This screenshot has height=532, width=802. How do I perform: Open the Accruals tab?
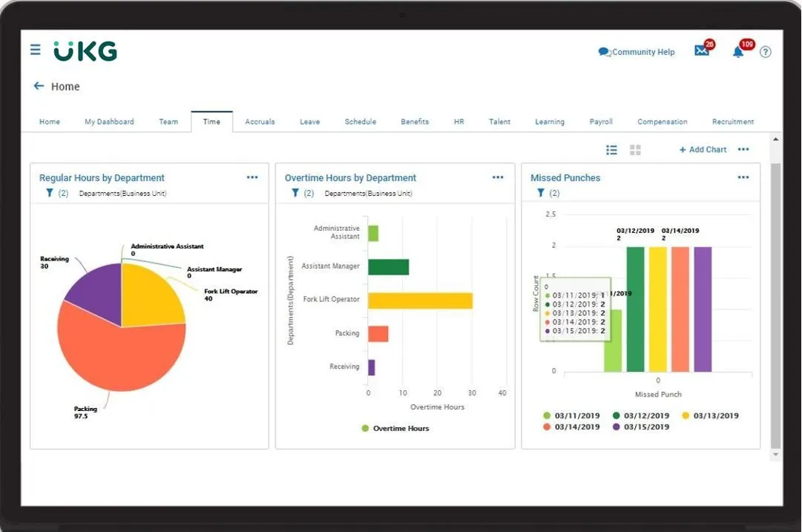pyautogui.click(x=260, y=121)
